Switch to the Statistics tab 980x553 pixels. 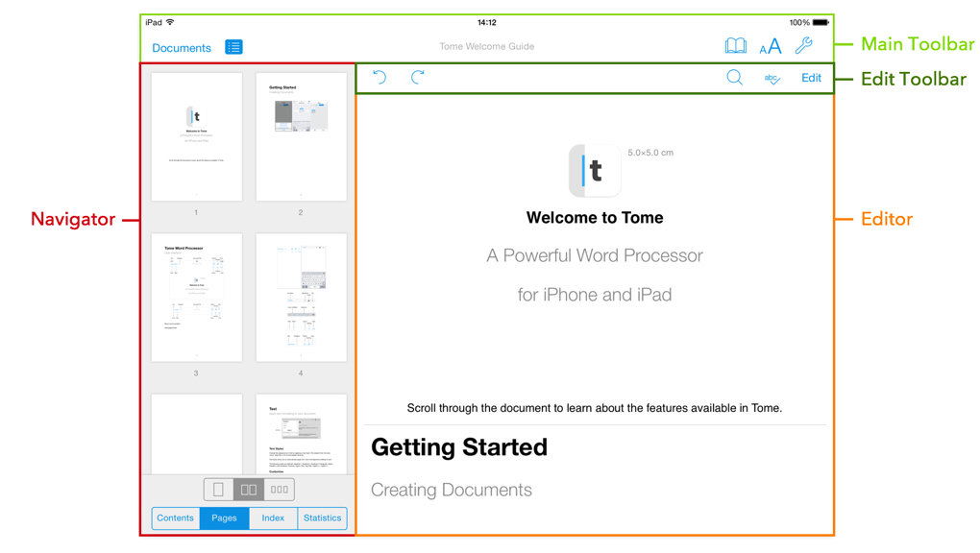tap(322, 518)
